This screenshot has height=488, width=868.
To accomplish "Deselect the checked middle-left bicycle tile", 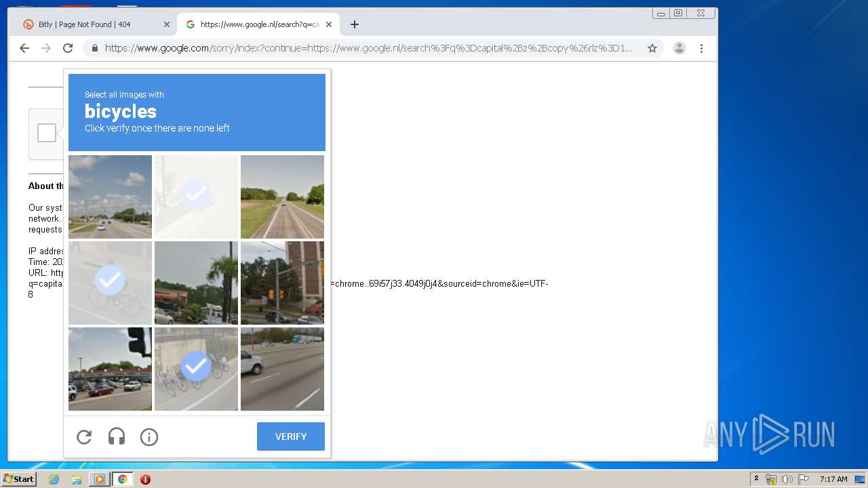I will coord(110,283).
